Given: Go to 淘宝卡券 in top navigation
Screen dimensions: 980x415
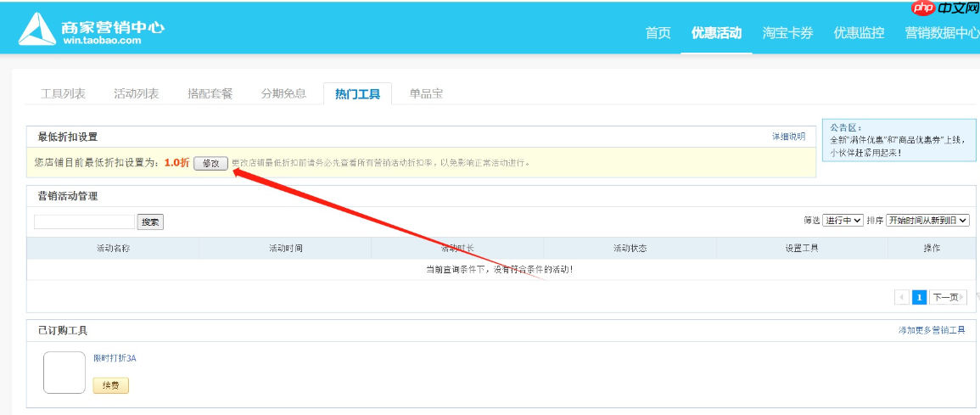Looking at the screenshot, I should (x=787, y=33).
